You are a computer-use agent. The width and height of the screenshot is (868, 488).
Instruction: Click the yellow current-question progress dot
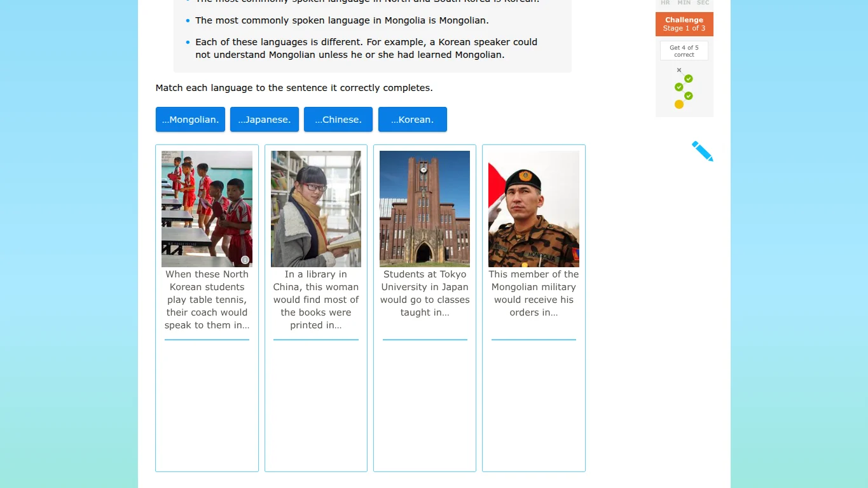click(x=679, y=104)
